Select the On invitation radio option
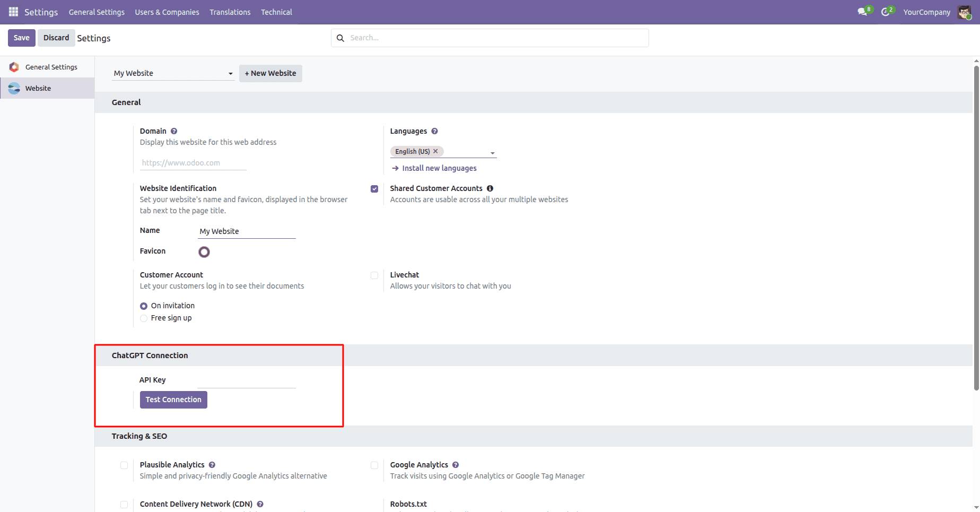This screenshot has height=512, width=980. (144, 306)
